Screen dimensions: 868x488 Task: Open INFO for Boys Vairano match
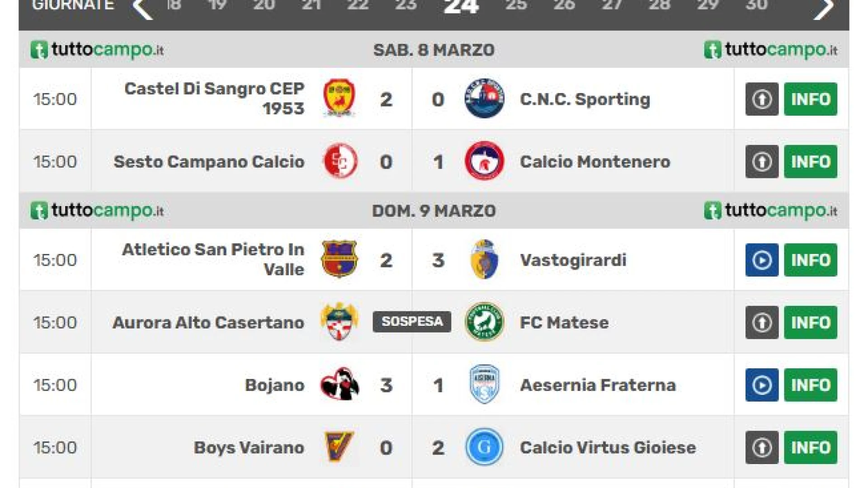pos(811,447)
